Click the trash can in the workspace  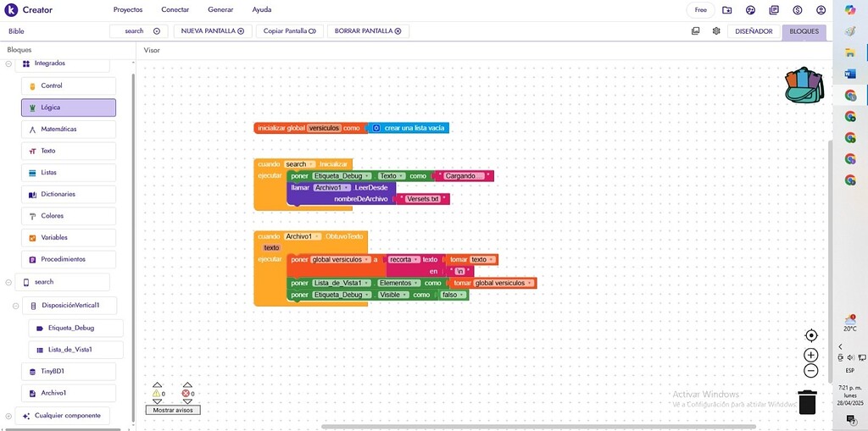807,402
